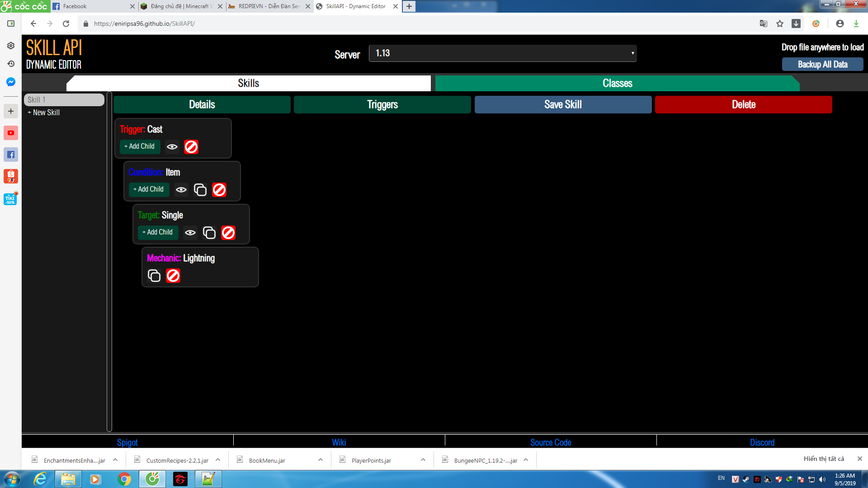Open the Discord link
This screenshot has width=868, height=488.
point(762,442)
